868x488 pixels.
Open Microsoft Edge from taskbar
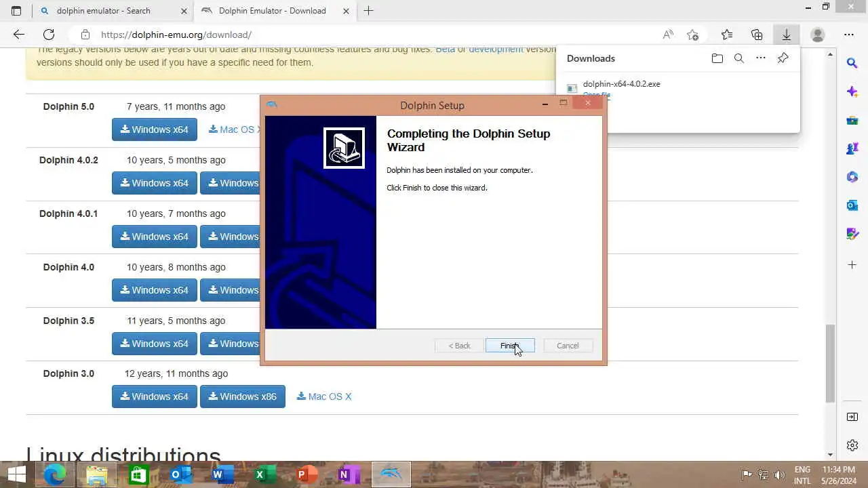(55, 474)
